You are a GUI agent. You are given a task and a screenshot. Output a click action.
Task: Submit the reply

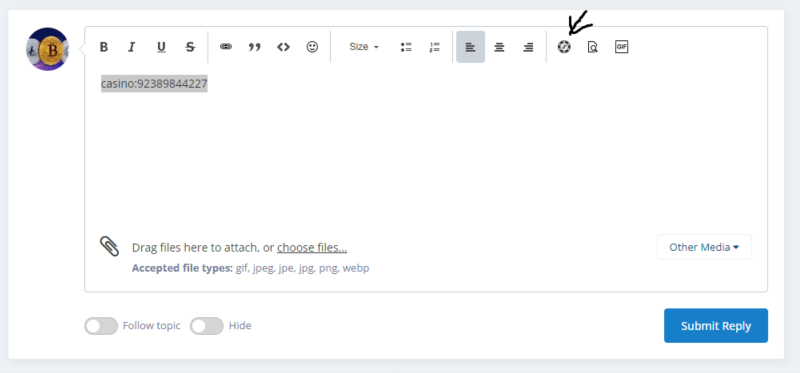[716, 326]
